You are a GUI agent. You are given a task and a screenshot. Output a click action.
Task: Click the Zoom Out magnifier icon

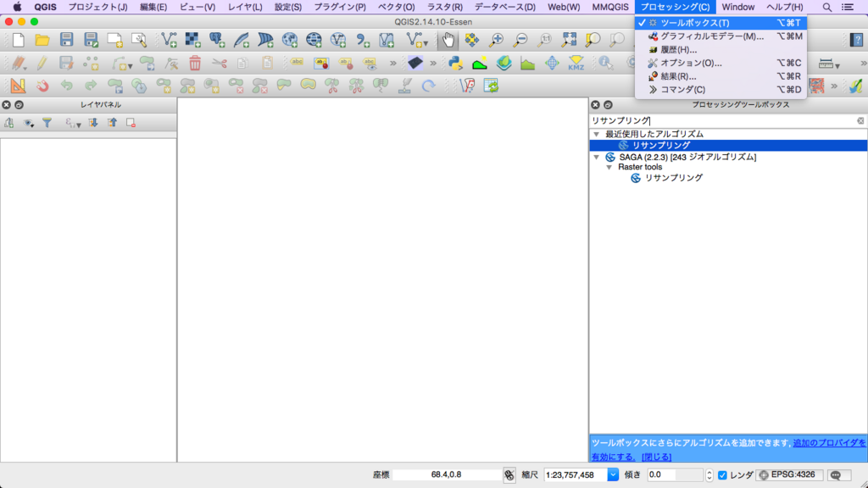click(x=520, y=40)
